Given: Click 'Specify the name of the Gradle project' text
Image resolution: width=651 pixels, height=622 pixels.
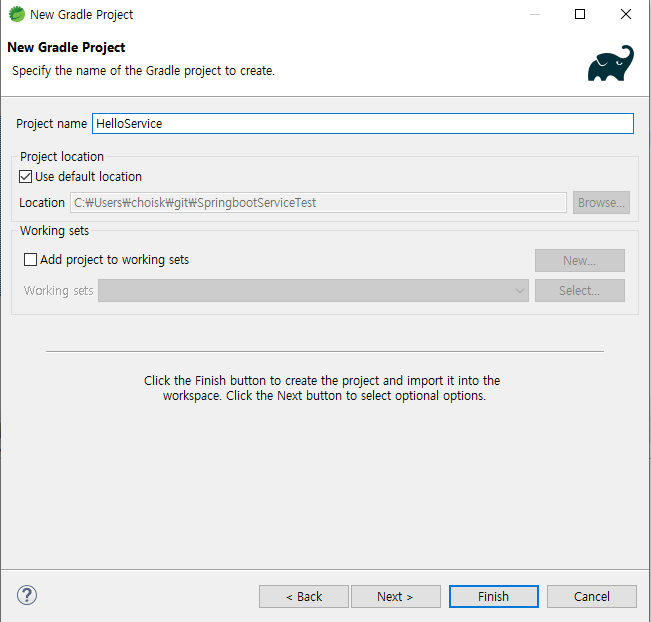Looking at the screenshot, I should (143, 71).
